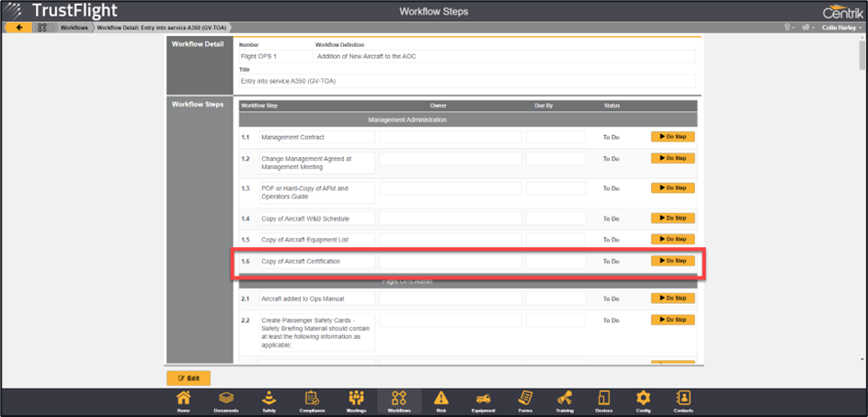868x417 pixels.
Task: Click the 'Due By' column header
Action: point(543,106)
